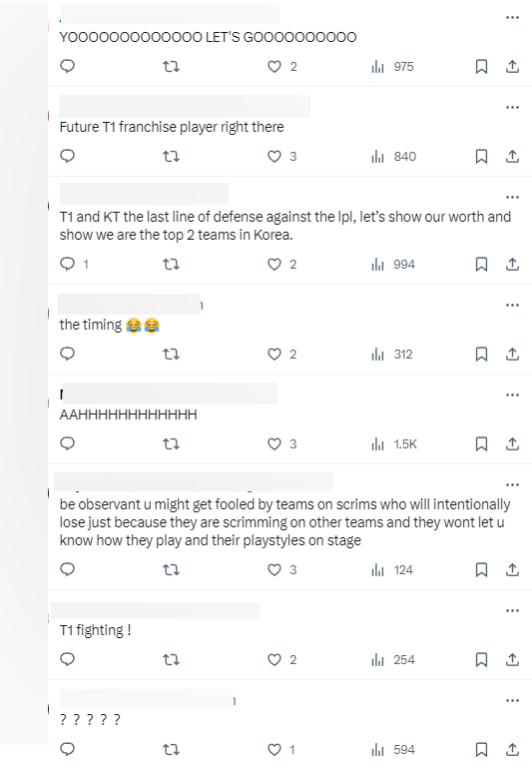View analytics showing 1.5K views
This screenshot has height=768, width=532.
pyautogui.click(x=394, y=443)
